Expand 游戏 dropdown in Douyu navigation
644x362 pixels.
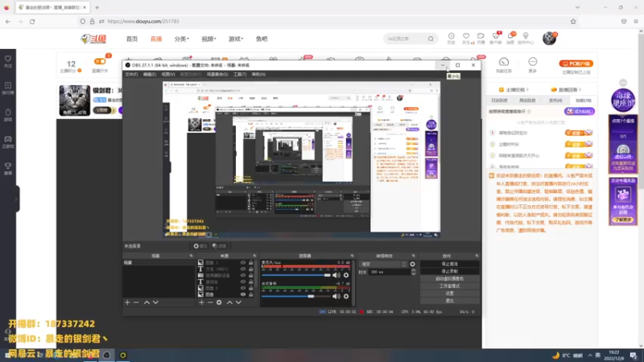point(236,39)
